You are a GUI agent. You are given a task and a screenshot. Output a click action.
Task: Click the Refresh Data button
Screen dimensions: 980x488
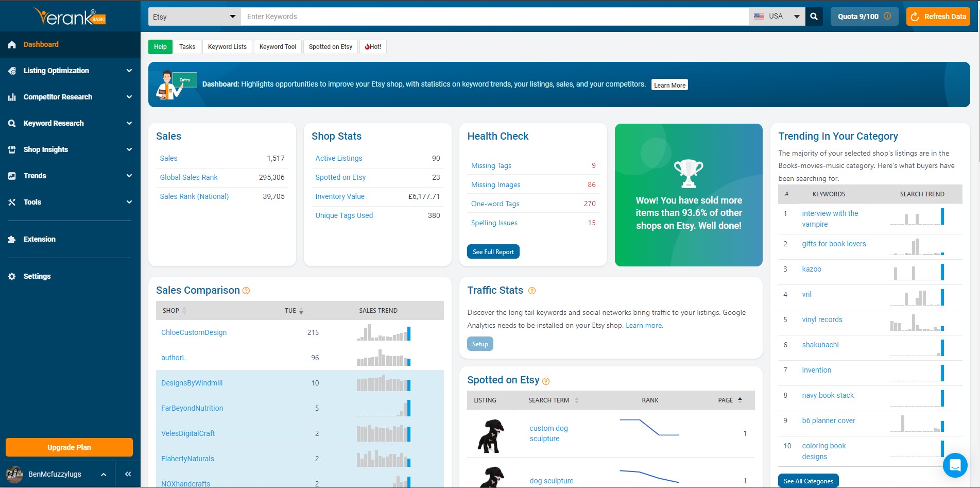938,16
